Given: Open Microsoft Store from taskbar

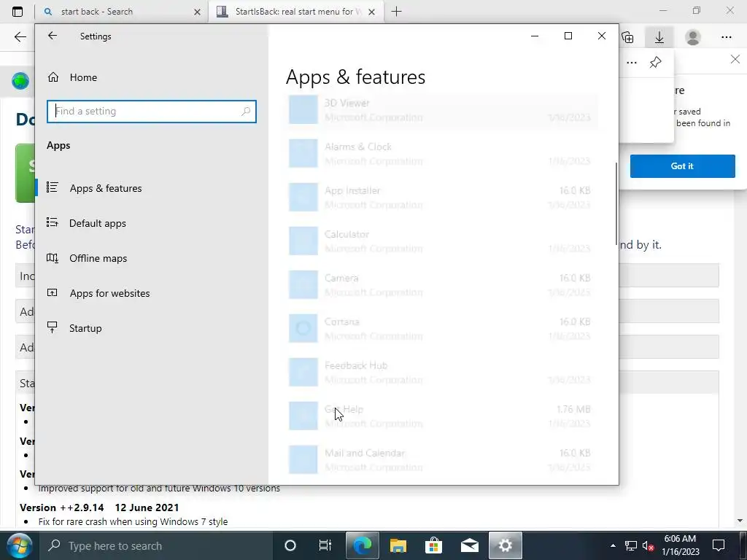Looking at the screenshot, I should coord(433,545).
